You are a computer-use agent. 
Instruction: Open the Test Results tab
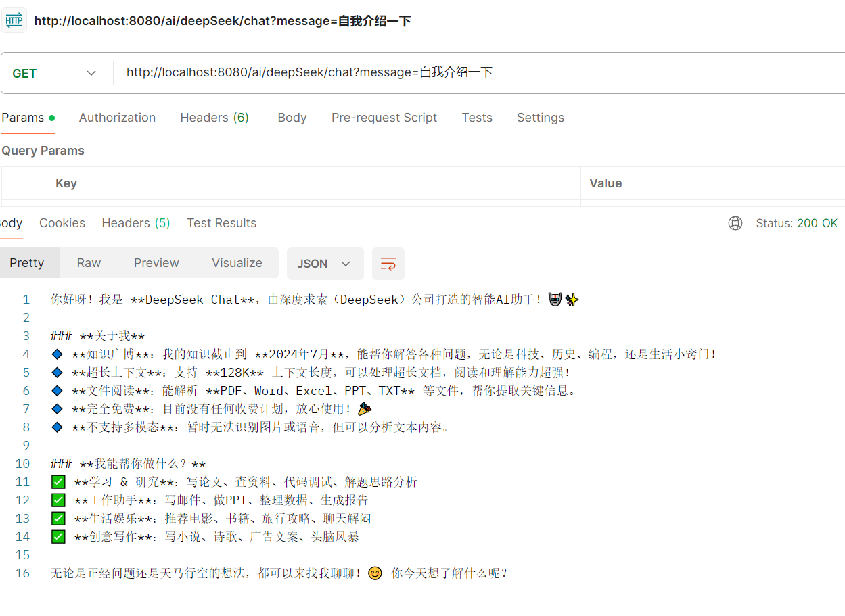click(x=222, y=223)
